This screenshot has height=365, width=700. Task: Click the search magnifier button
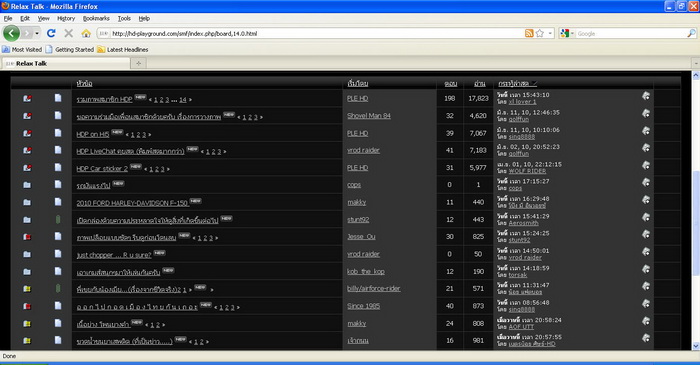point(691,33)
